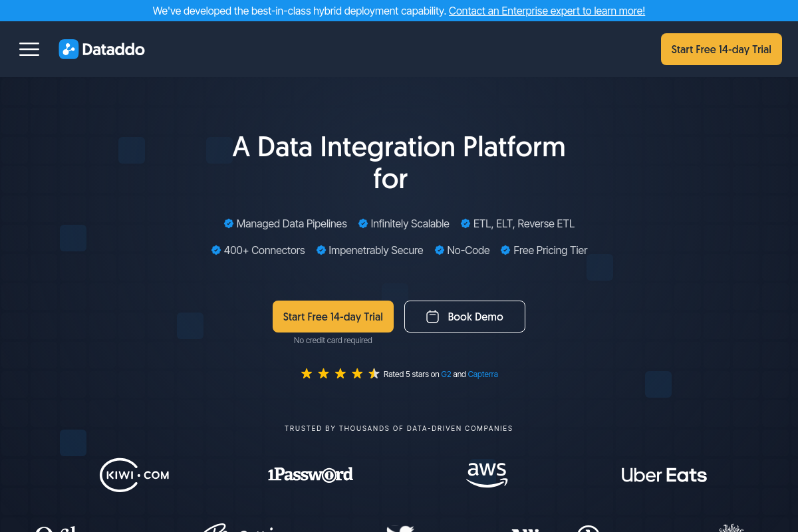Click the 'Impenetrably Secure' text
798x532 pixels.
point(376,251)
